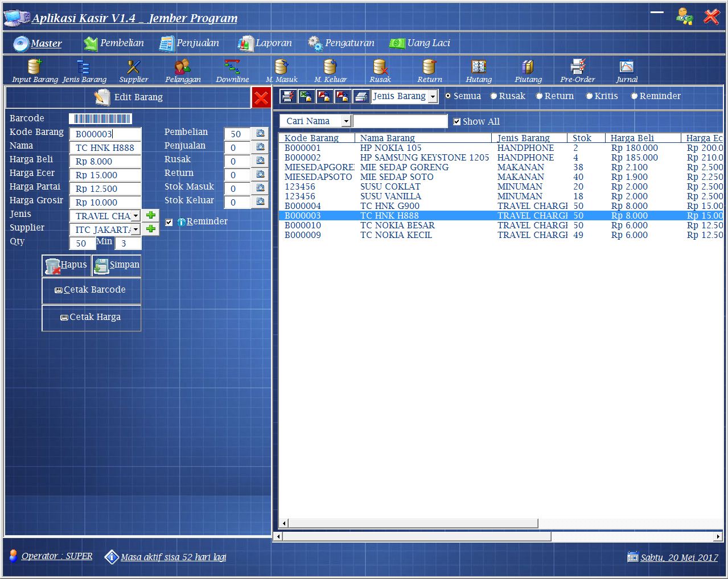
Task: Click the search text field beside Cari Nama
Action: (x=400, y=121)
